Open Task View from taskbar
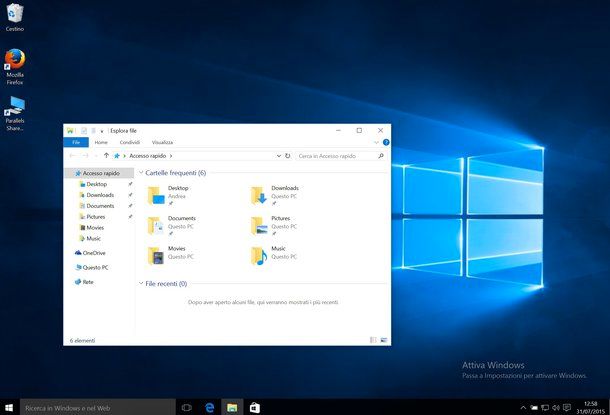Viewport: 610px width, 415px height. coord(187,408)
